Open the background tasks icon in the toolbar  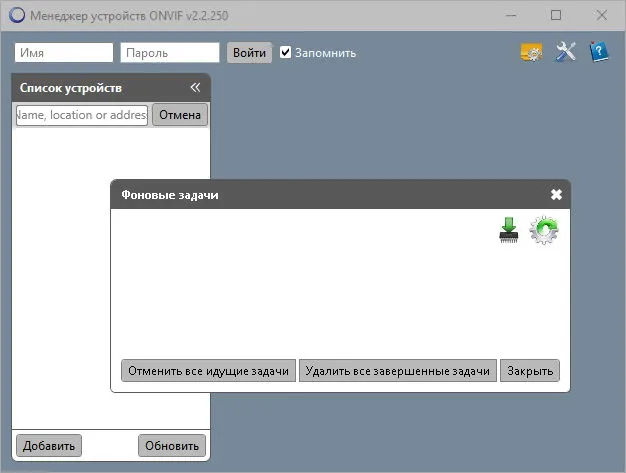[531, 52]
